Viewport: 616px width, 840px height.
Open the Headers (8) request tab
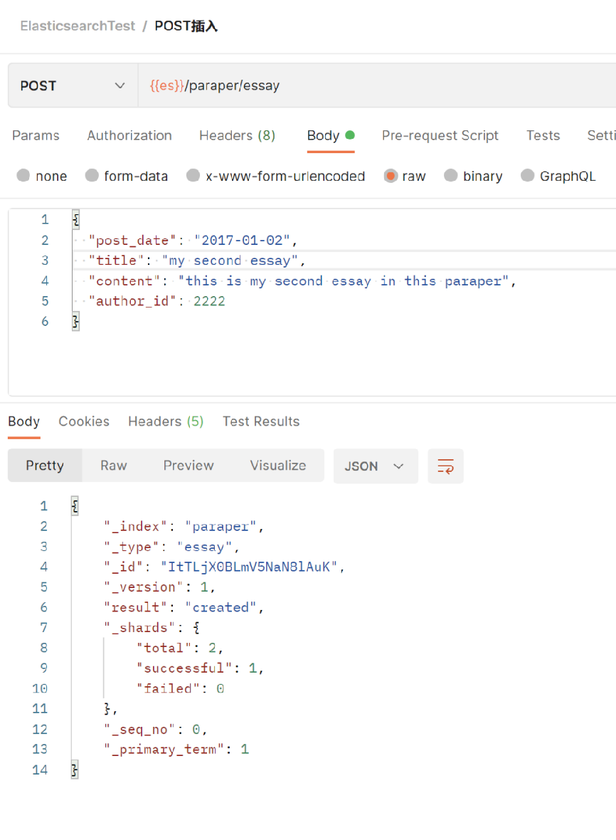[237, 135]
